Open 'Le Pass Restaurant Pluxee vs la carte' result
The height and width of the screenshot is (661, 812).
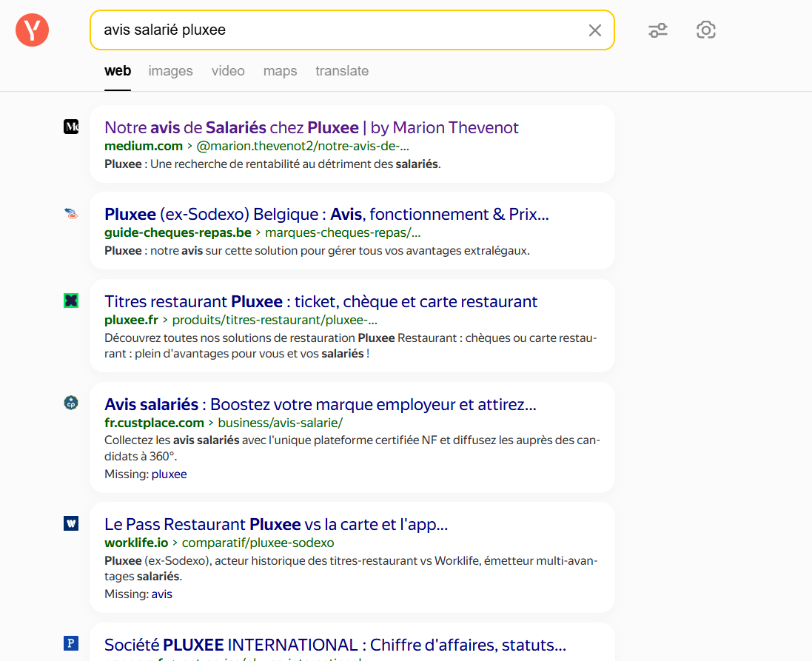point(276,524)
